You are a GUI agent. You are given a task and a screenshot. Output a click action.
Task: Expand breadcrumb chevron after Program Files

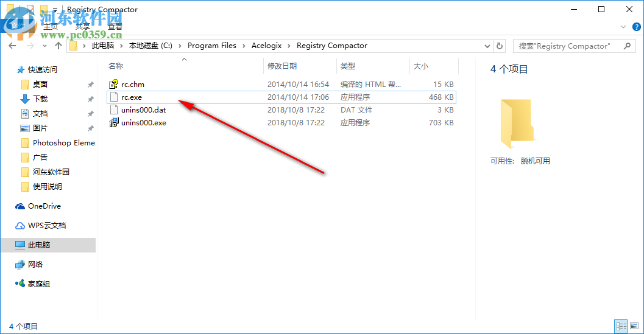click(244, 46)
